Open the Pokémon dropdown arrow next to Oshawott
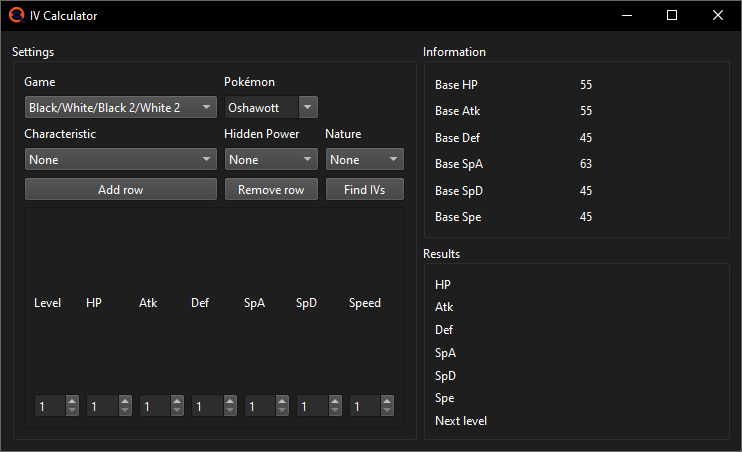Screen dimensions: 742x452 point(308,107)
